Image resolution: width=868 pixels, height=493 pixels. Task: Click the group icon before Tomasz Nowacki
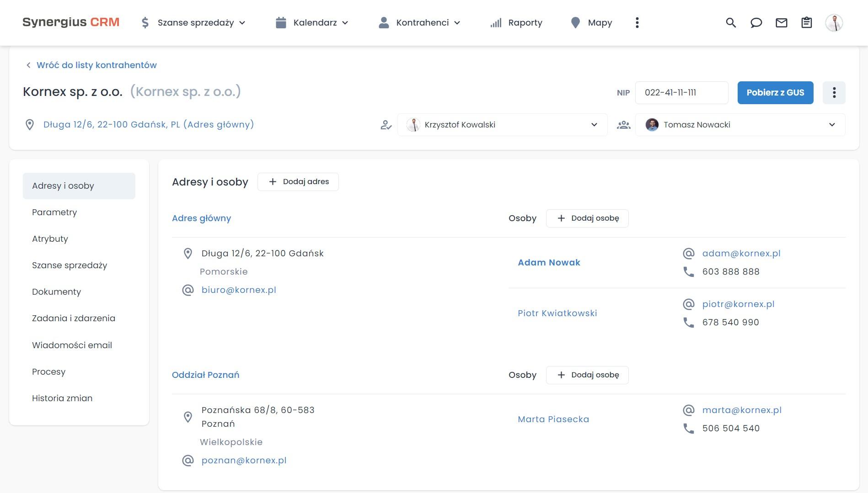tap(624, 125)
